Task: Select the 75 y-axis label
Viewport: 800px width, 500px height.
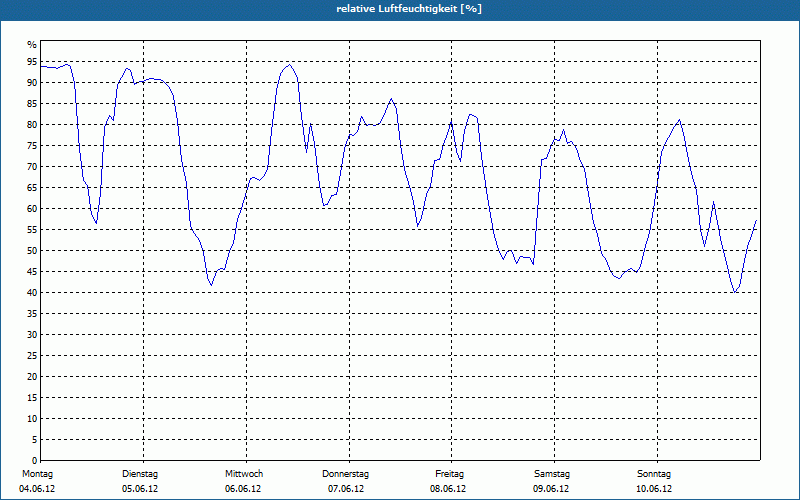Action: [32, 145]
